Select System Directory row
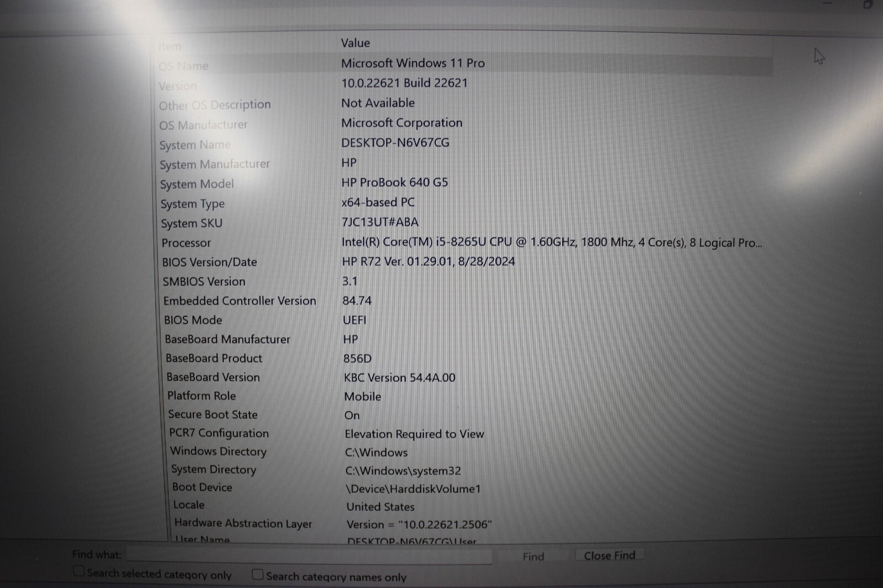Screen dimensions: 883x588 pyautogui.click(x=214, y=469)
